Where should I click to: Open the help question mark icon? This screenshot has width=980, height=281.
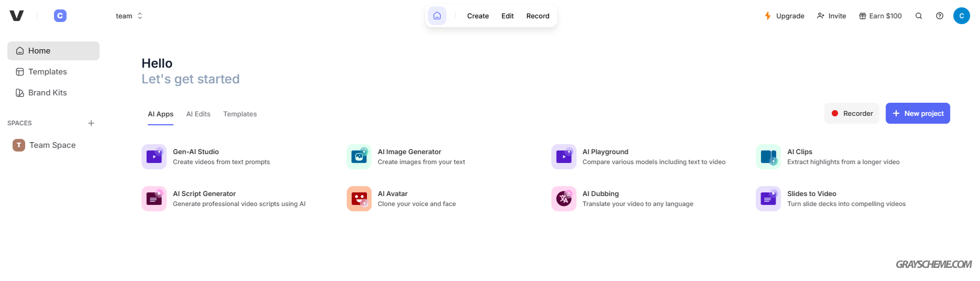pos(940,16)
